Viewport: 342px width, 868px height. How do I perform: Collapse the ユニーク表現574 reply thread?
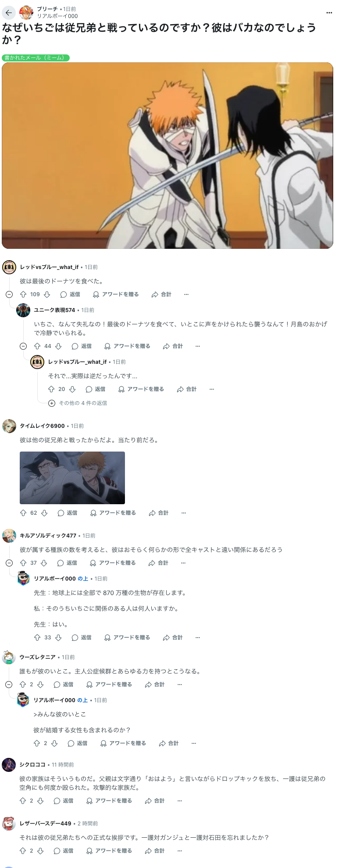pos(23,346)
